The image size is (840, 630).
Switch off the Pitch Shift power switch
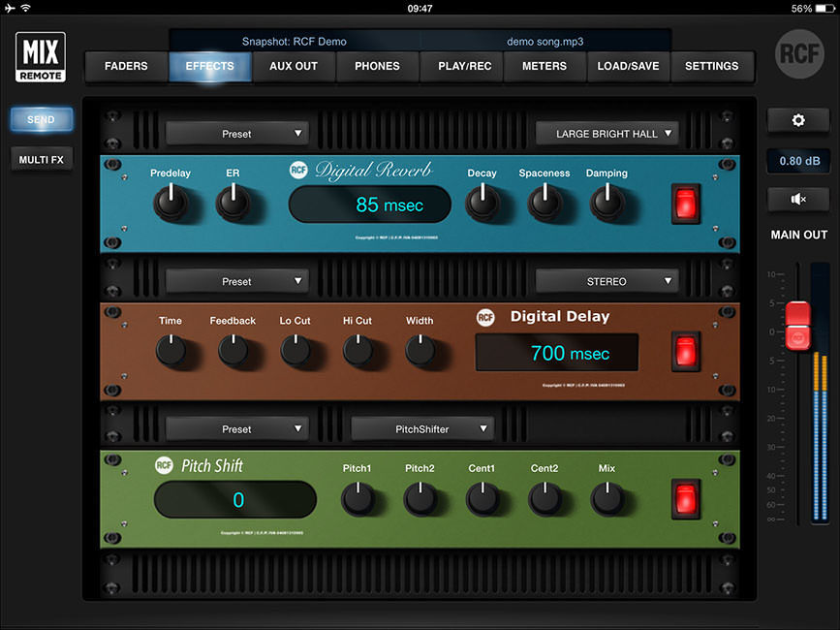(687, 498)
